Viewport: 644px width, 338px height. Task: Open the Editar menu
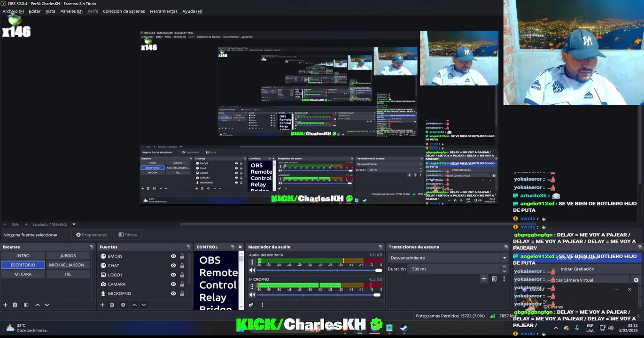[34, 11]
